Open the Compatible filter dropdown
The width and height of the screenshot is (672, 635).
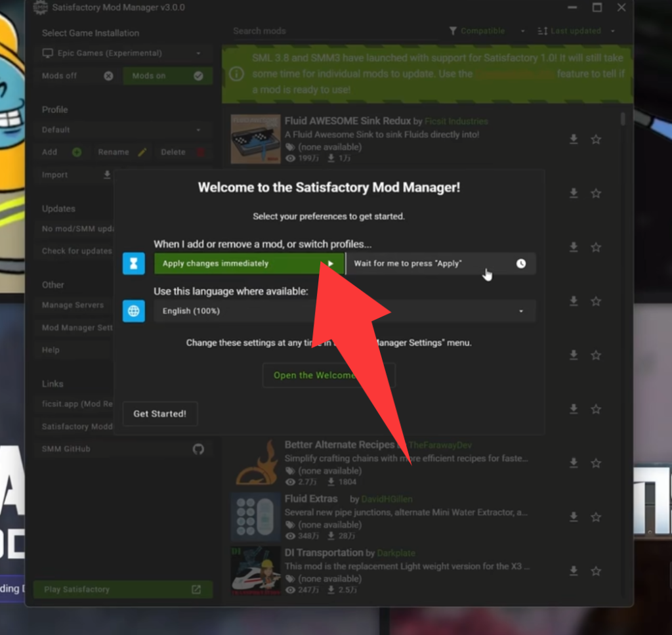pos(487,31)
